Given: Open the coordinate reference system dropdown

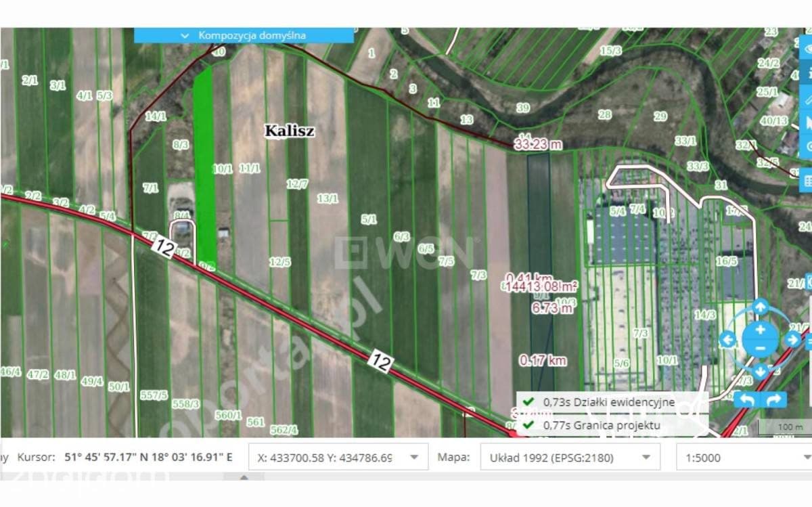Looking at the screenshot, I should (570, 457).
